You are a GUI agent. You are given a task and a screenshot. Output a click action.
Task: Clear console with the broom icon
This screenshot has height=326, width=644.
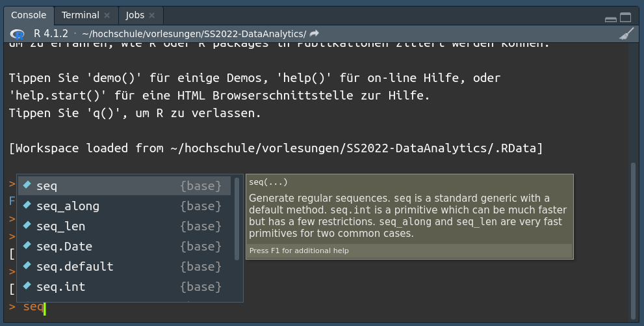pyautogui.click(x=626, y=34)
